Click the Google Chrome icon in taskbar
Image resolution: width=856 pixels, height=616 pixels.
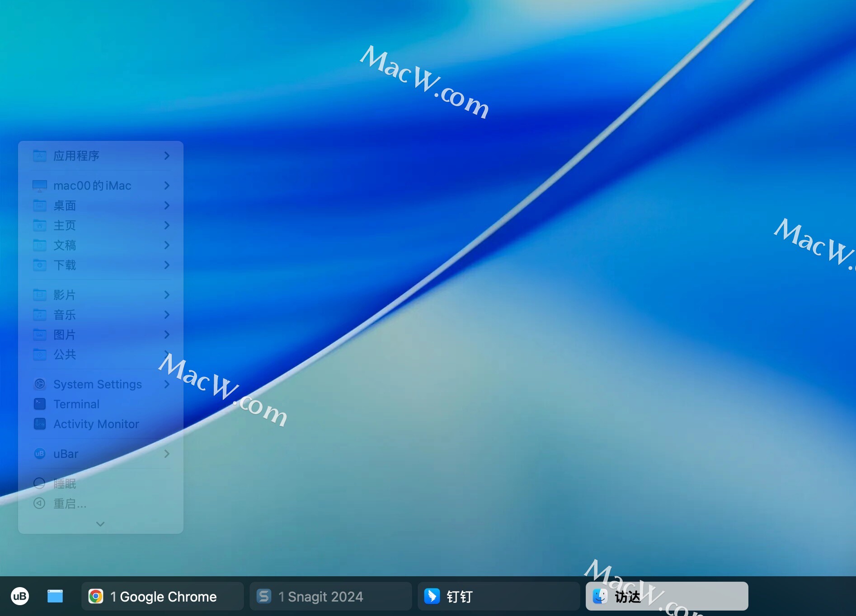(x=96, y=596)
